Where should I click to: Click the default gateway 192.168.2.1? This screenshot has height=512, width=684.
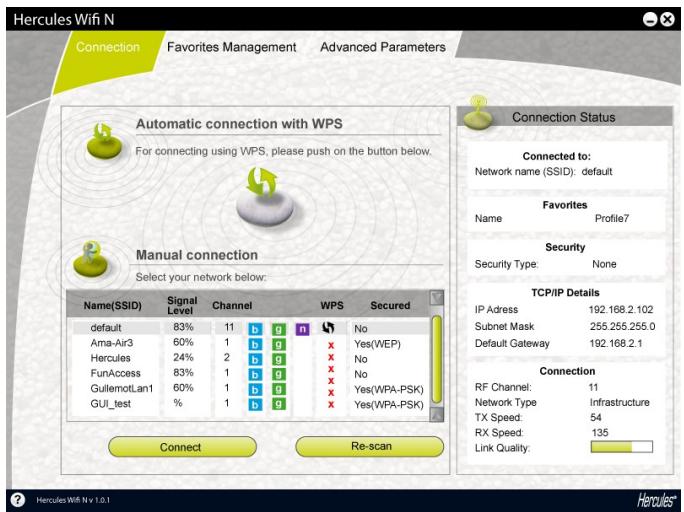pyautogui.click(x=616, y=344)
